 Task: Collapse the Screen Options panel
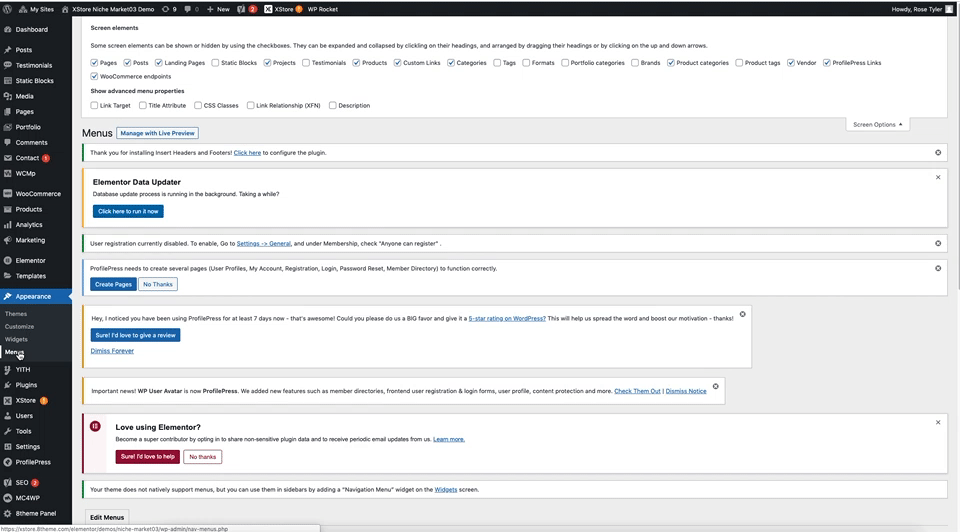point(877,124)
